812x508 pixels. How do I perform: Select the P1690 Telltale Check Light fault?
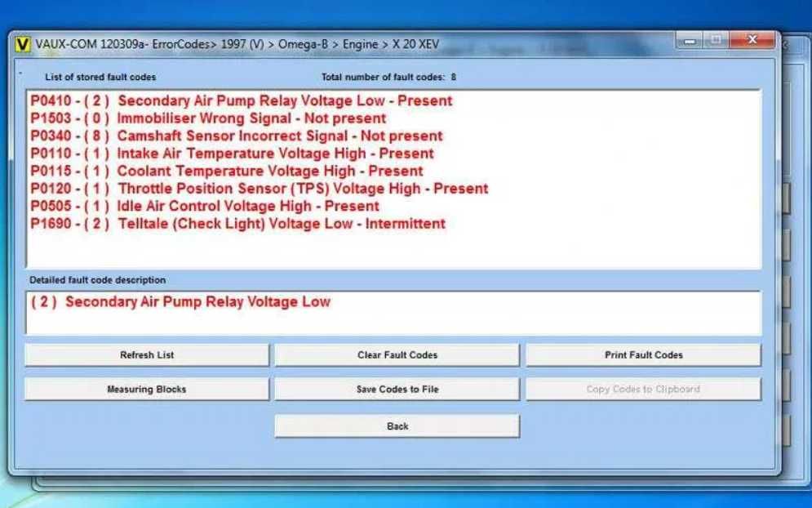238,224
